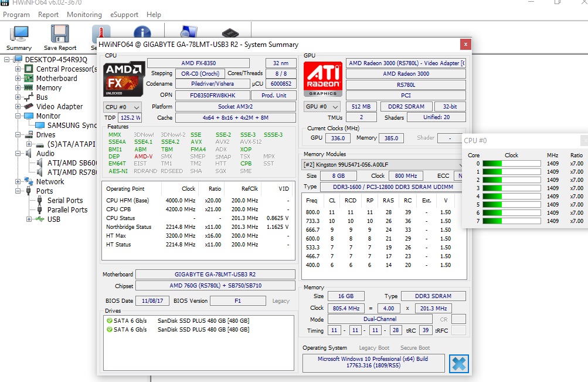The height and width of the screenshot is (382, 588).
Task: Click the BIOS Date 11/08/17 field
Action: click(x=152, y=301)
